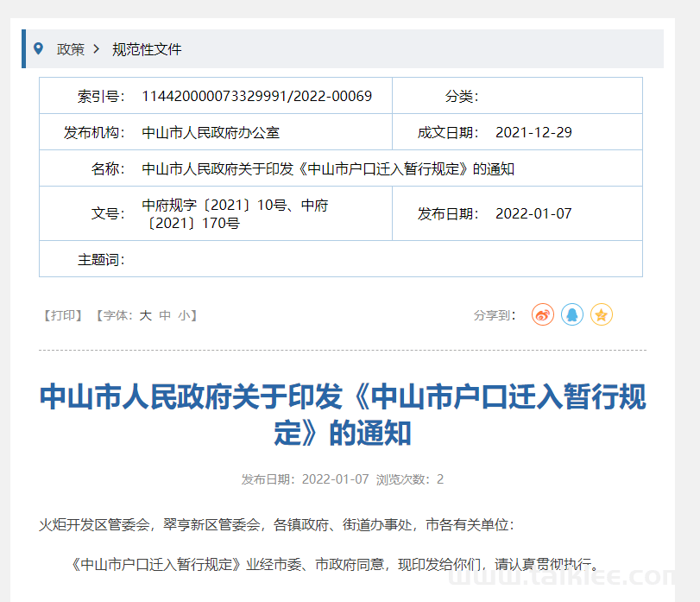Share the notice to QQ

click(571, 315)
